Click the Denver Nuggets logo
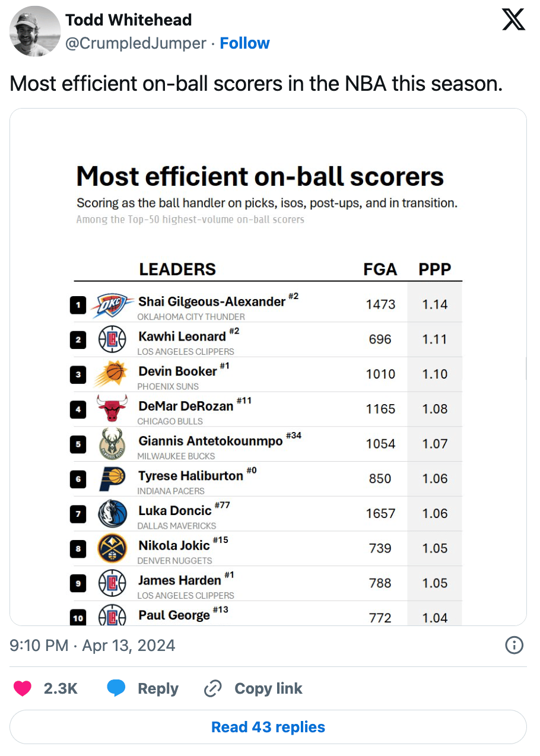 click(112, 548)
